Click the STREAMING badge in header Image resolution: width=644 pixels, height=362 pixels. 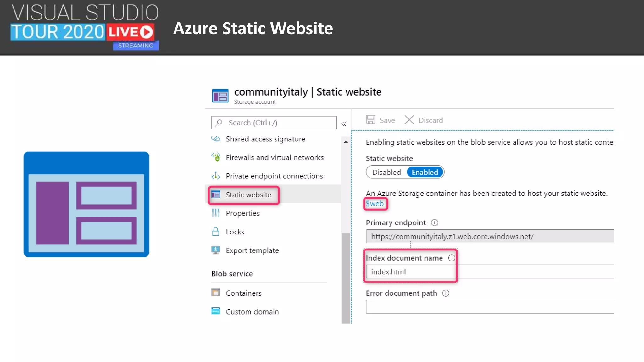pyautogui.click(x=136, y=45)
